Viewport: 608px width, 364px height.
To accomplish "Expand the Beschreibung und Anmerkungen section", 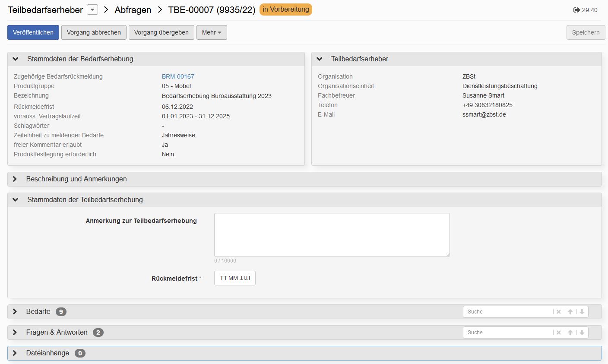I will click(16, 179).
